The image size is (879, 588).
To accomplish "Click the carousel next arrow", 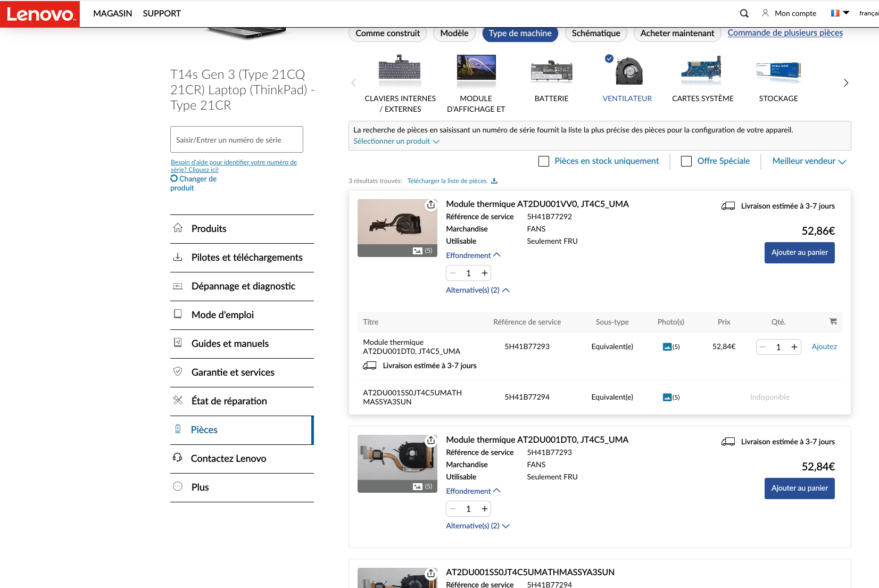I will pos(846,83).
